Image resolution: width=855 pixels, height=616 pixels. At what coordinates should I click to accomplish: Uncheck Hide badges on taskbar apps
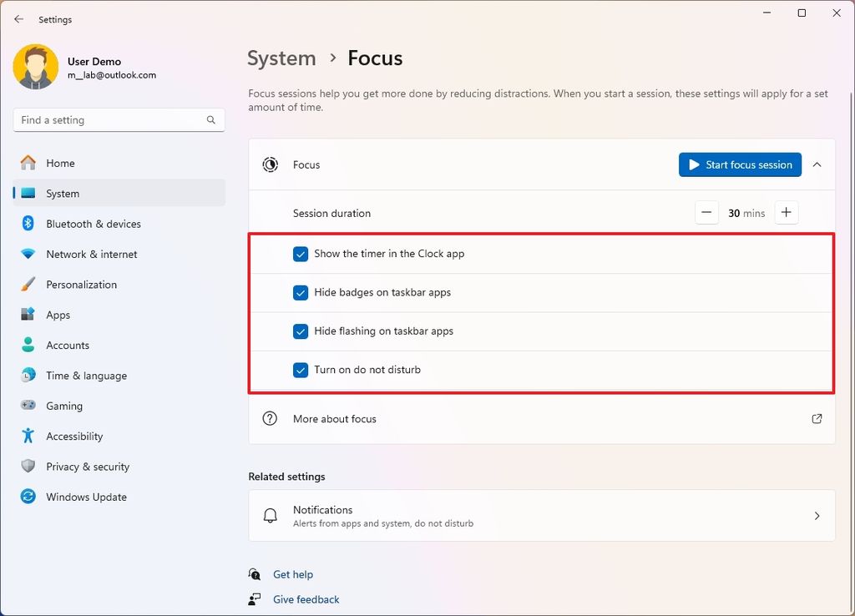301,292
